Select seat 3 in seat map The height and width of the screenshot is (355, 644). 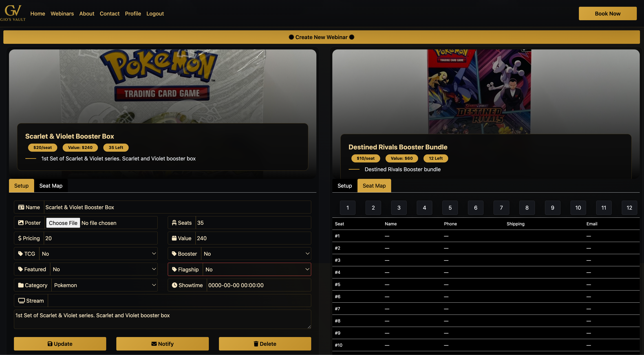point(399,208)
